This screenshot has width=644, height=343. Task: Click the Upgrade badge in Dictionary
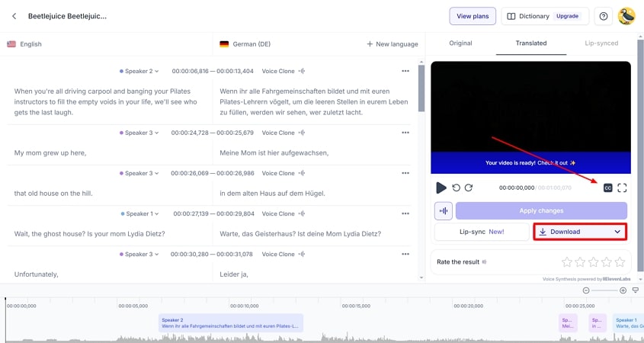pos(567,16)
